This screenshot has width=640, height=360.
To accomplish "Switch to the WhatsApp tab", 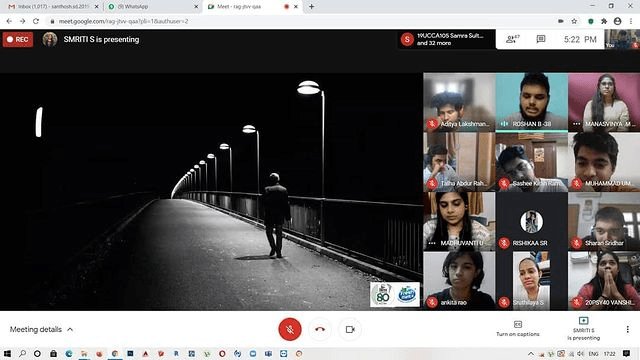I will click(x=152, y=7).
